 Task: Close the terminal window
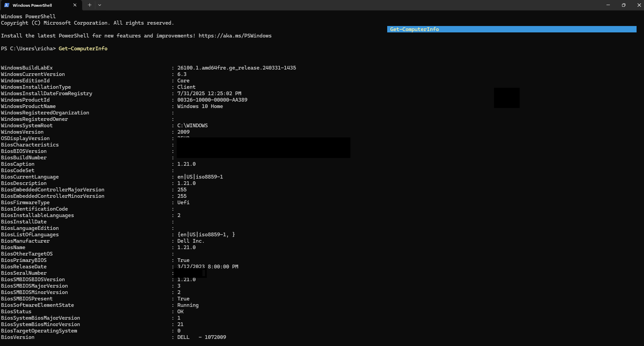pyautogui.click(x=639, y=5)
